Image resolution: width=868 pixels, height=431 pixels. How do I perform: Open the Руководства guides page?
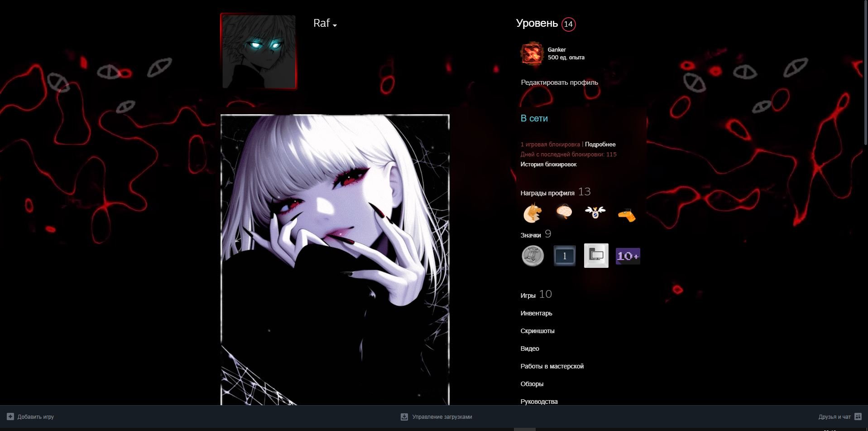[539, 402]
